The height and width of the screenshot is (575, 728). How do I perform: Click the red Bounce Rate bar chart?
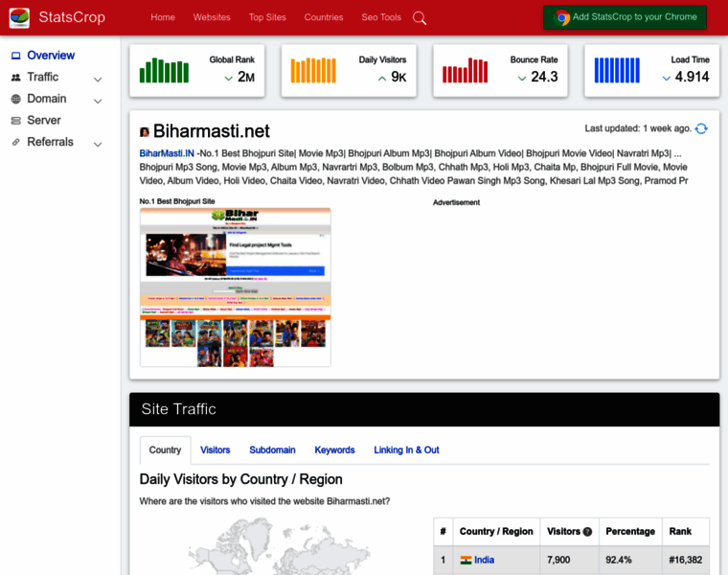pyautogui.click(x=466, y=71)
